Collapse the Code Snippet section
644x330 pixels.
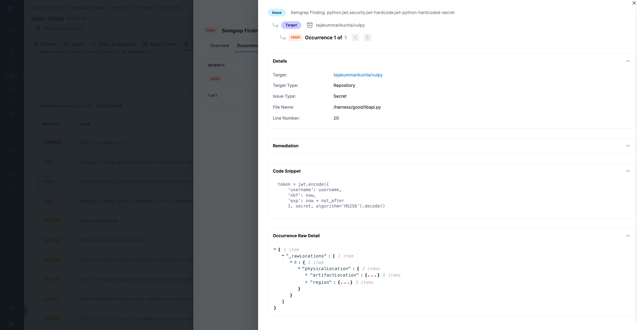click(628, 171)
